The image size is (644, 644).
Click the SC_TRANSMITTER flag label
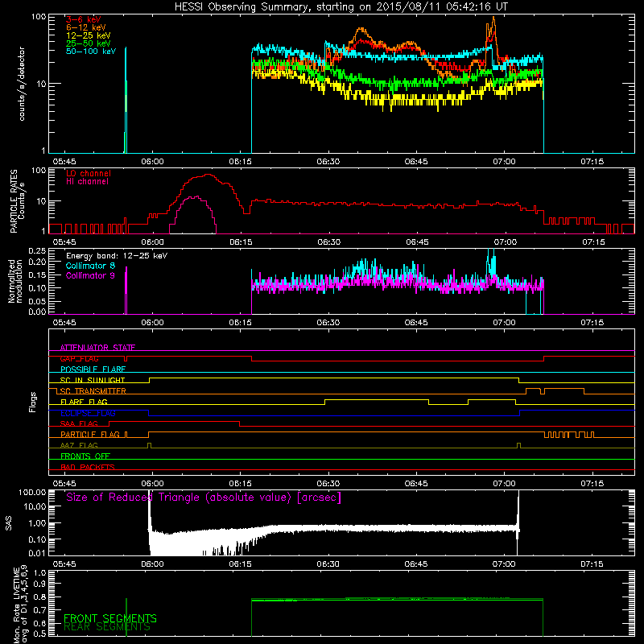point(93,391)
